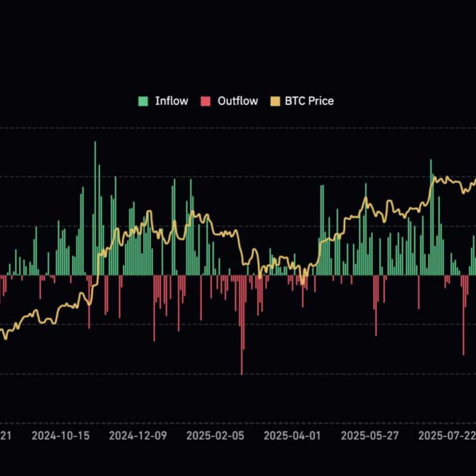Screen dimensions: 476x476
Task: Click the 2025-02-05 axis date label
Action: (x=215, y=436)
